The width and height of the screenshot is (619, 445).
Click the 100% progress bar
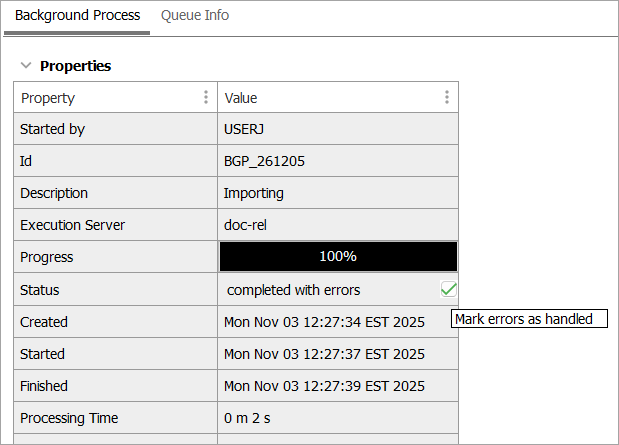338,256
